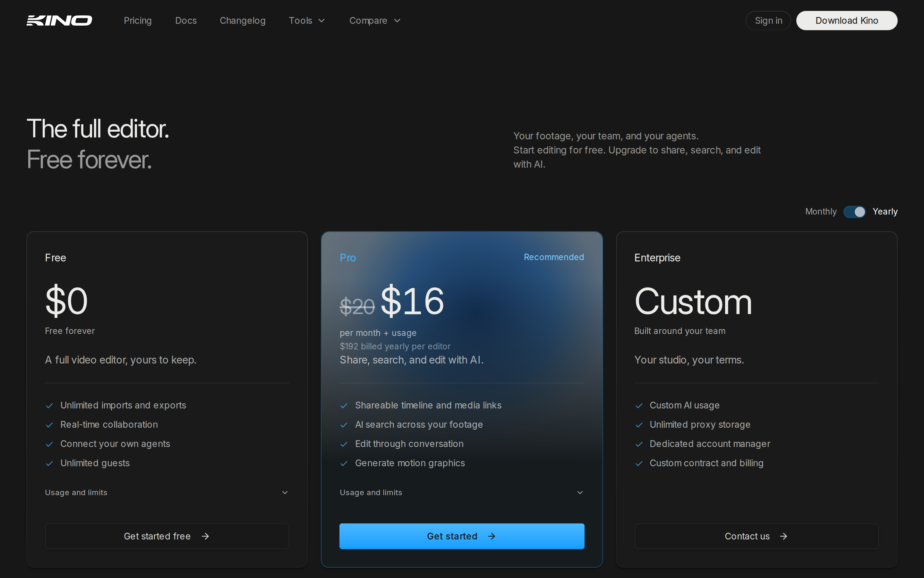Select the Monthly billing label
Screen dimensions: 924x578
point(820,211)
